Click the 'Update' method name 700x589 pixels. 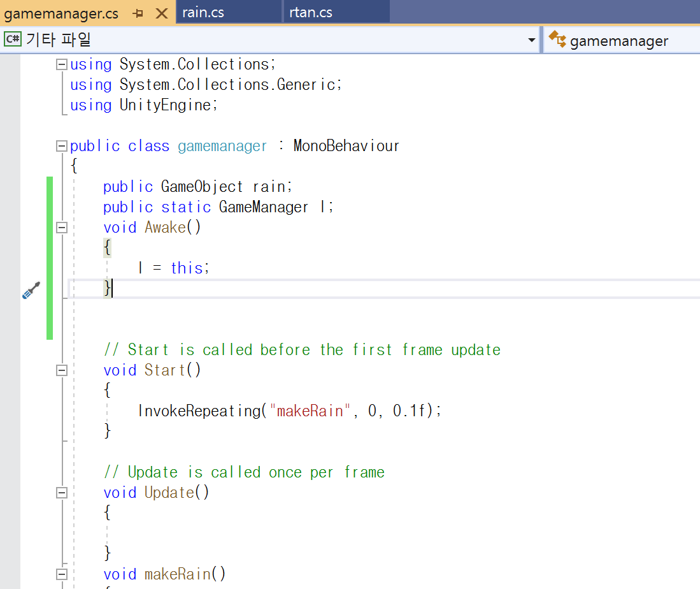pos(169,493)
